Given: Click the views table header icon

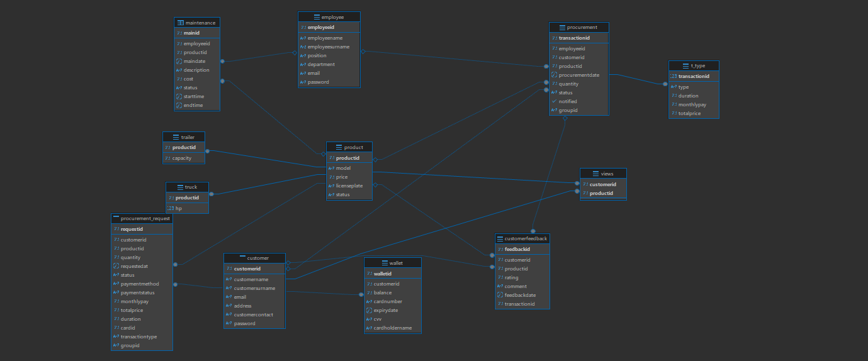Looking at the screenshot, I should 595,174.
